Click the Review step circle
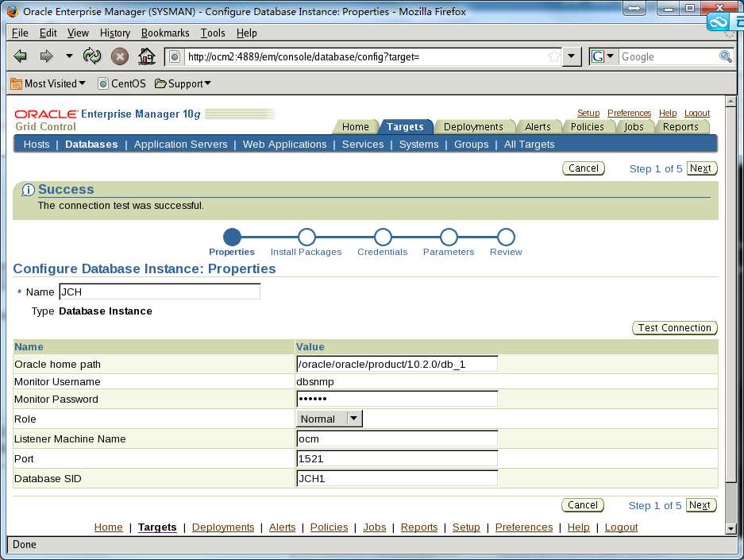The width and height of the screenshot is (744, 560). coord(506,237)
